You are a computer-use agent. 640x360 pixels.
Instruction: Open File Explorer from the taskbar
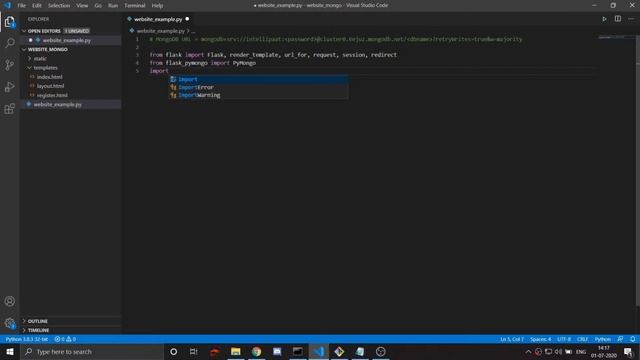click(x=236, y=351)
